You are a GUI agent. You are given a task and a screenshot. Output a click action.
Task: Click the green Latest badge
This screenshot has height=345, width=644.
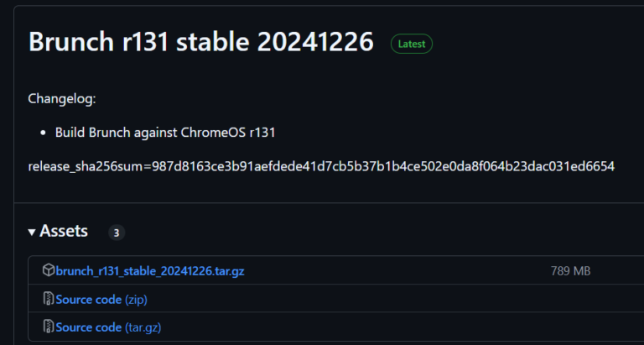coord(411,44)
